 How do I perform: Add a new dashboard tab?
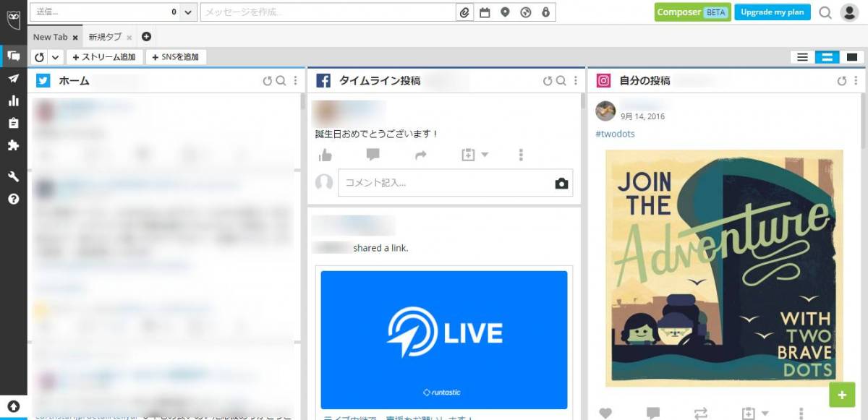pyautogui.click(x=146, y=37)
